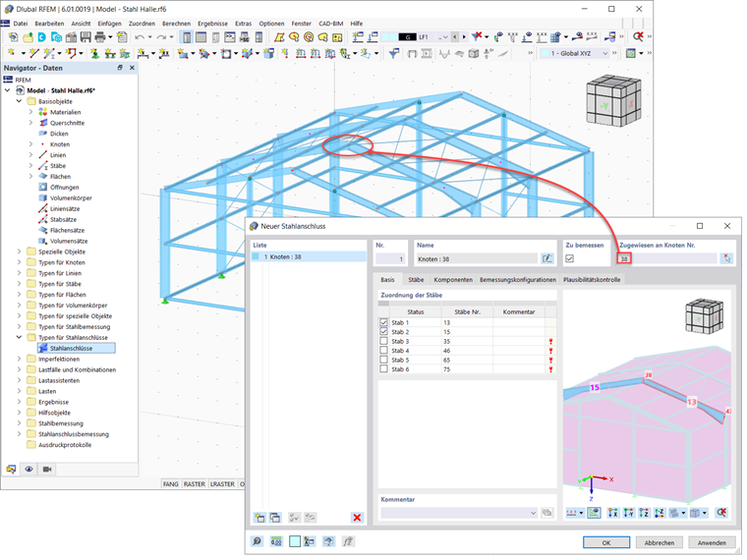Image resolution: width=747 pixels, height=560 pixels.
Task: Collapse the Basisobjekte tree node
Action: coord(19,101)
